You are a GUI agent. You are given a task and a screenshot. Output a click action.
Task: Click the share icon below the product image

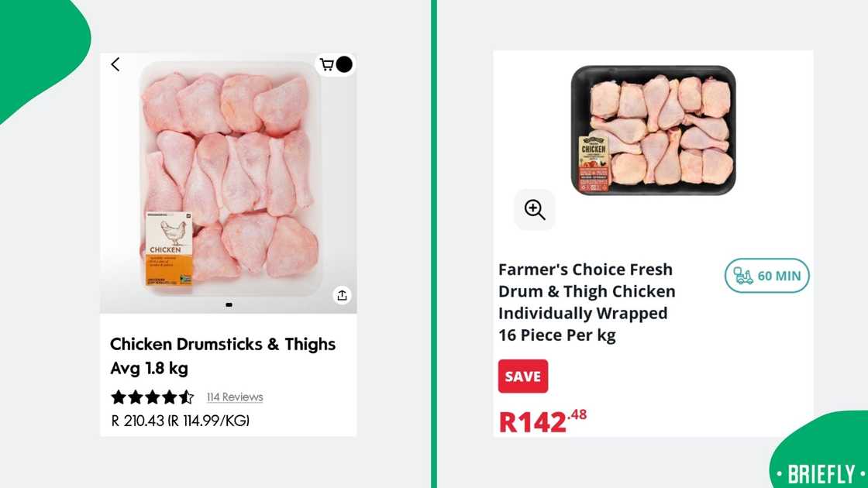(342, 295)
